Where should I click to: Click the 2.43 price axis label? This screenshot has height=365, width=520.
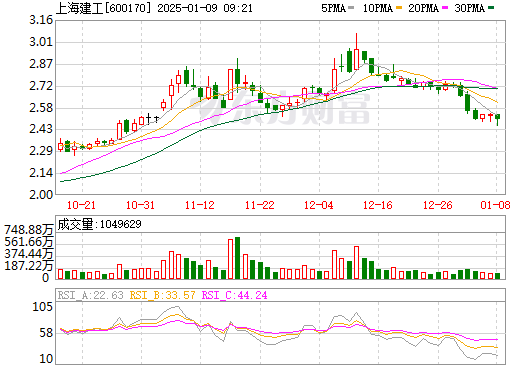(41, 129)
